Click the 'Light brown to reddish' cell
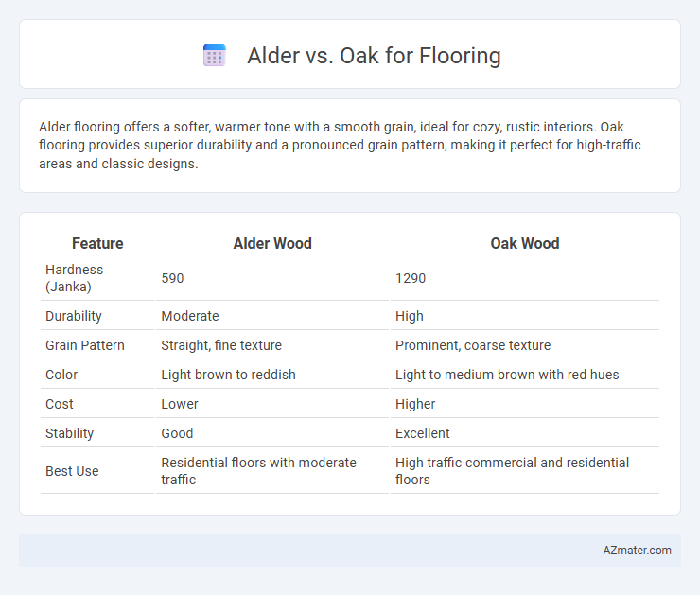This screenshot has height=595, width=700. point(228,375)
